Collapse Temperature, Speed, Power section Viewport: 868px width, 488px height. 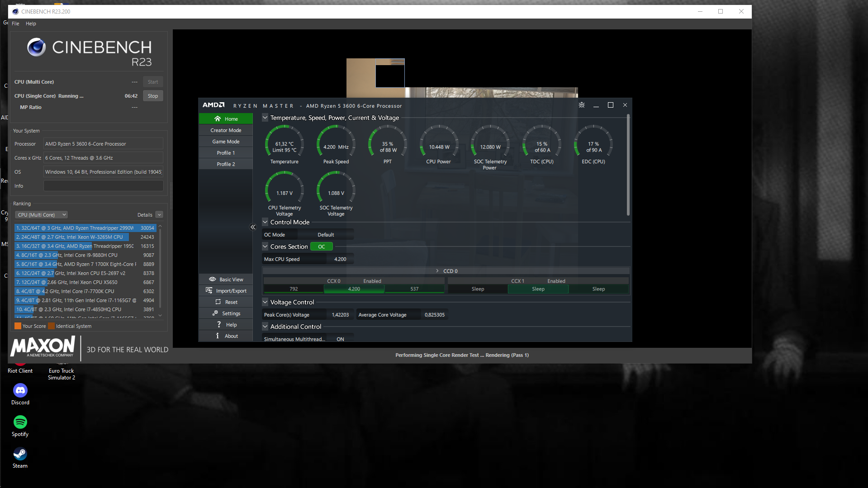tap(265, 118)
